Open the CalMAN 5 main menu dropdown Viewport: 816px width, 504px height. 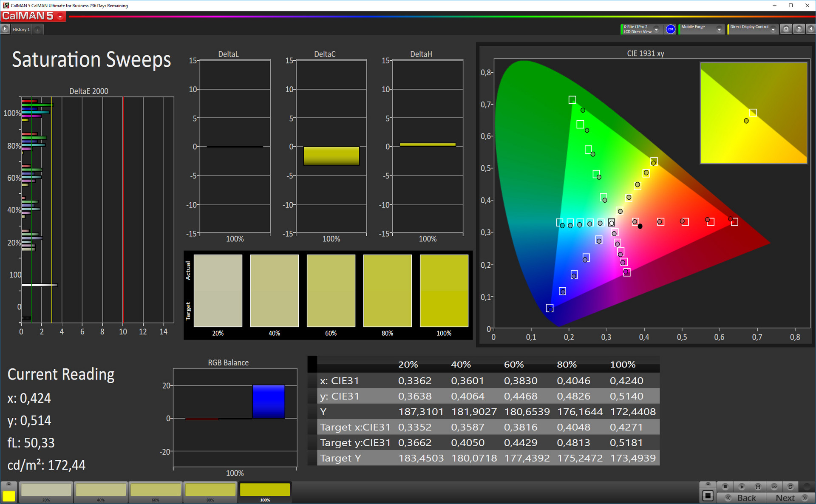(61, 17)
